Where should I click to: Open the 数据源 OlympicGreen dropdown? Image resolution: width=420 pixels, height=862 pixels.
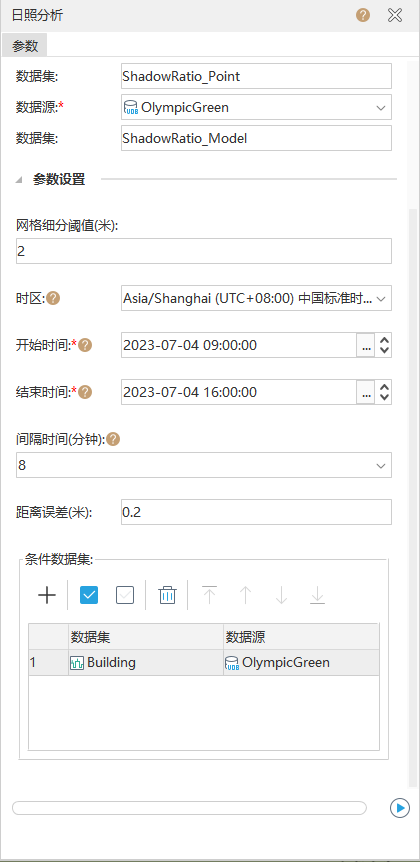(x=256, y=107)
